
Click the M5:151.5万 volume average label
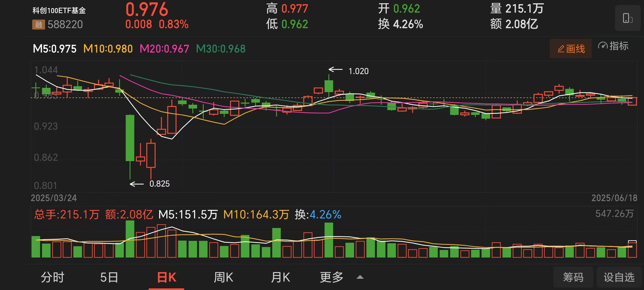click(188, 215)
